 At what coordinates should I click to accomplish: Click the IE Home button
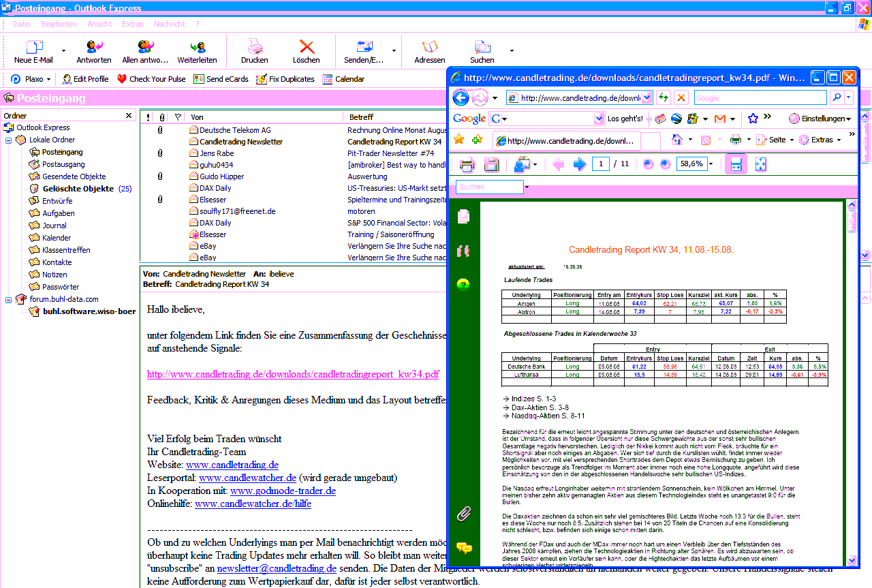tap(677, 140)
